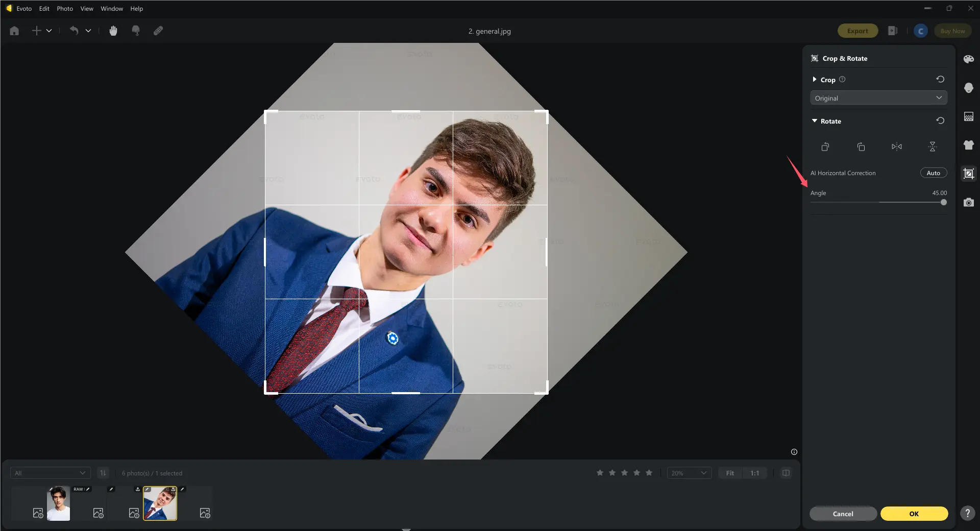This screenshot has height=531, width=980.
Task: Rate the photo with the fifth star
Action: (x=649, y=473)
